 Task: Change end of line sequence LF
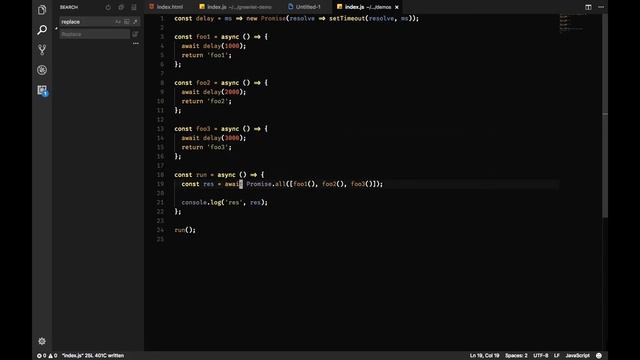pyautogui.click(x=556, y=356)
